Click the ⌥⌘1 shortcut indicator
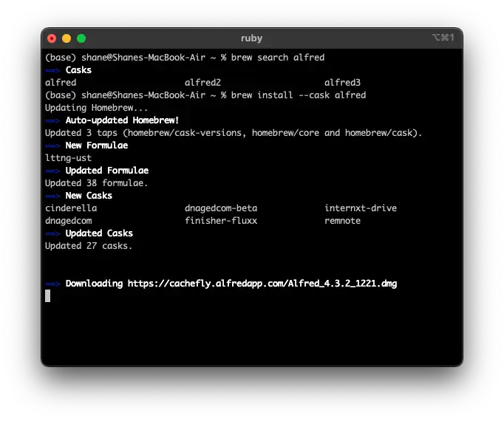 [x=443, y=38]
